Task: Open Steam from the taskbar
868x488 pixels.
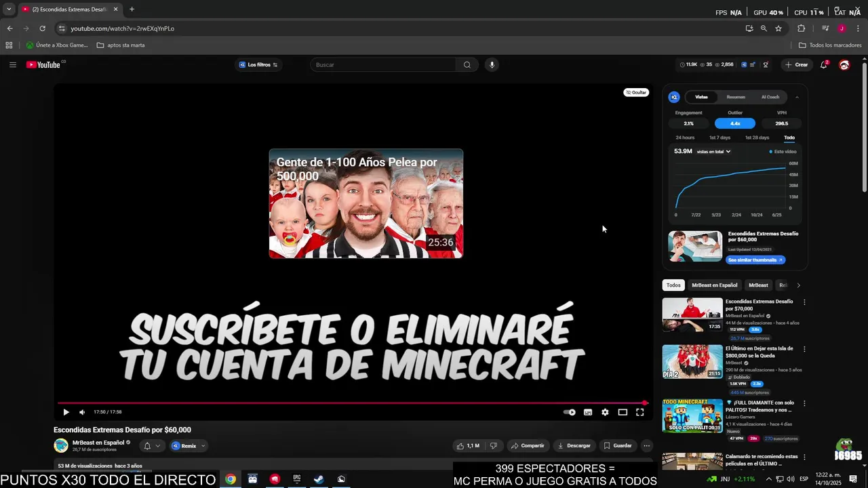Action: coord(319,479)
